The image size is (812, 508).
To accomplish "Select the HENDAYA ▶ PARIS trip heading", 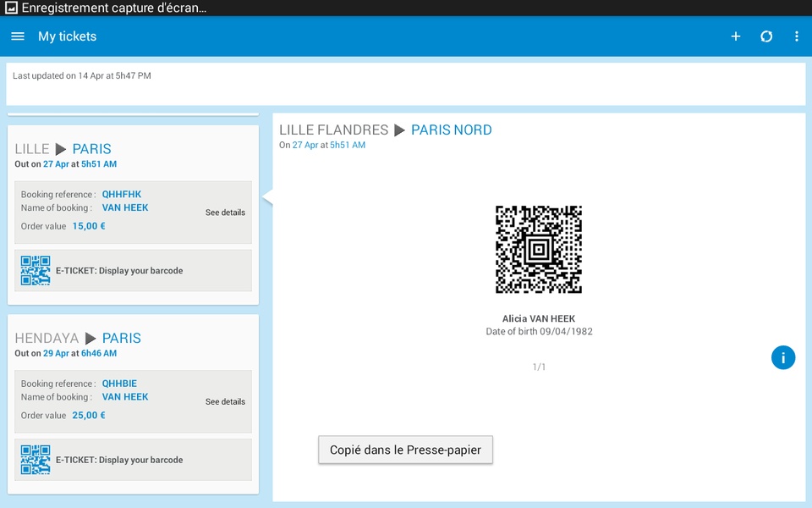I will pyautogui.click(x=78, y=338).
